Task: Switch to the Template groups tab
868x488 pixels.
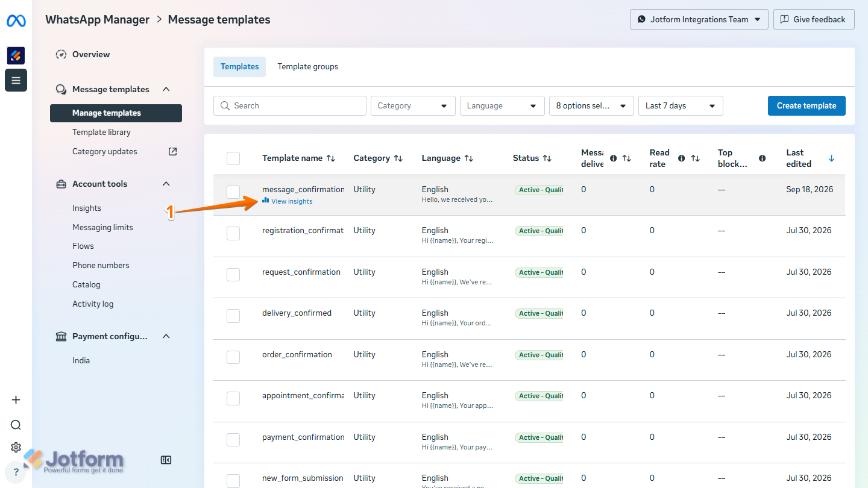Action: point(308,67)
